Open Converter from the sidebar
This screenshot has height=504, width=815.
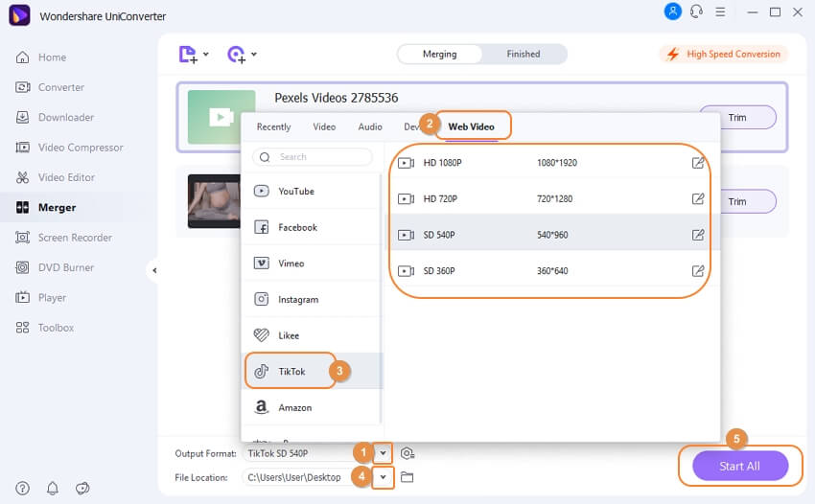[x=50, y=87]
